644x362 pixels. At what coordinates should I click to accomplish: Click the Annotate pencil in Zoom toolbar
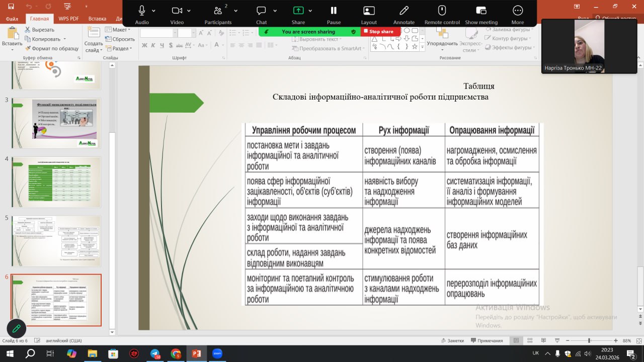point(404,11)
